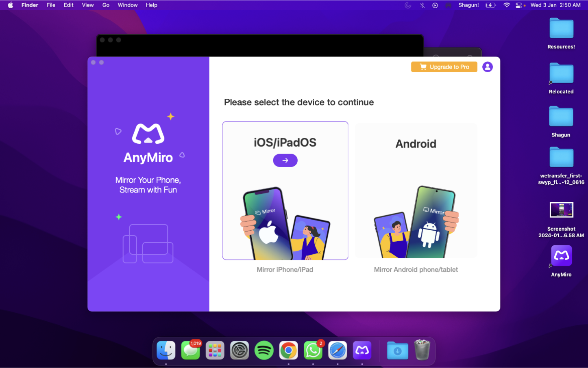
Task: Click the Shagun! user menu item
Action: tap(468, 5)
